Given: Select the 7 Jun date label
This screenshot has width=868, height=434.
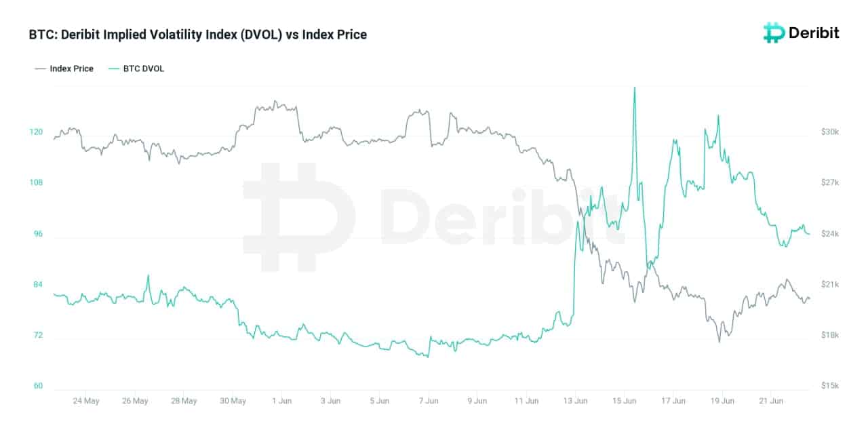Looking at the screenshot, I should pos(429,401).
